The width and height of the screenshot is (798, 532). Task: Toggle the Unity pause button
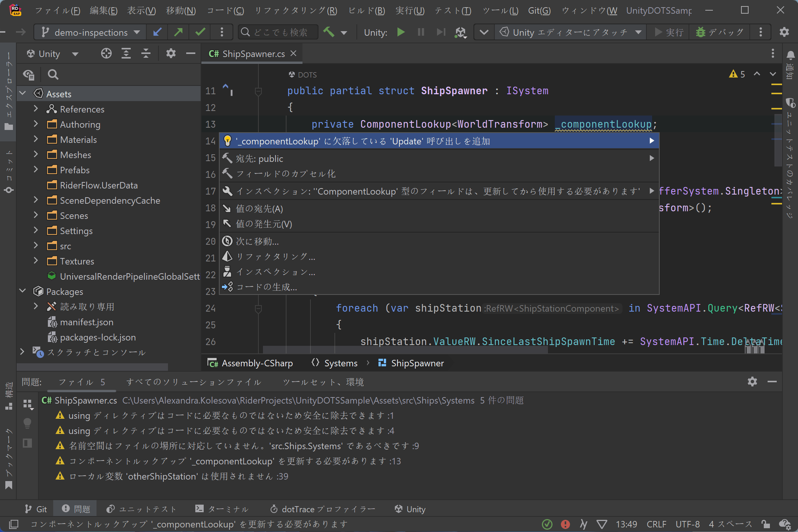(x=421, y=32)
